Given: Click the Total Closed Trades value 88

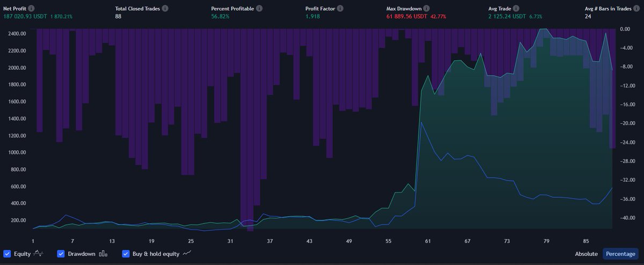Looking at the screenshot, I should click(119, 17).
